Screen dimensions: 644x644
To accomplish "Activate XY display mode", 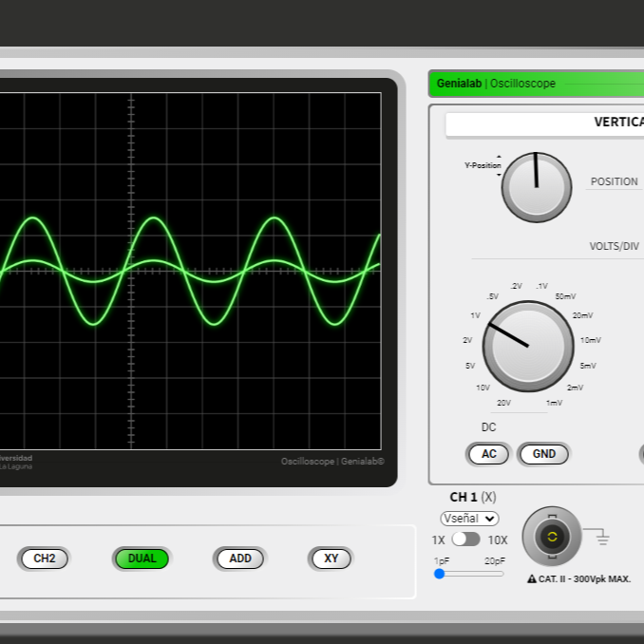I will coord(331,559).
